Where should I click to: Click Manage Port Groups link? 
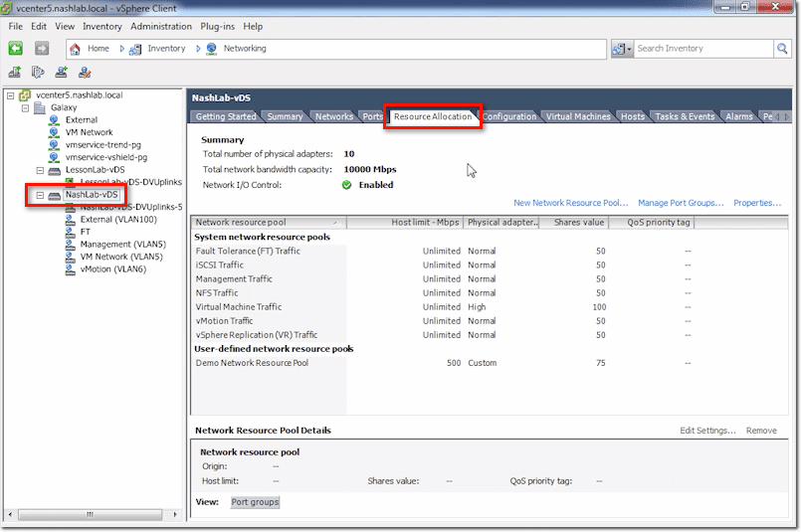point(681,203)
